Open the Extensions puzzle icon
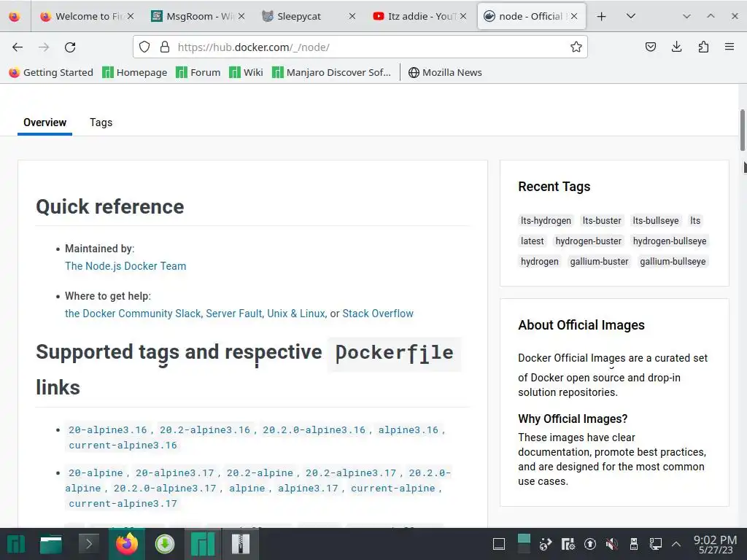747x560 pixels. click(x=703, y=47)
